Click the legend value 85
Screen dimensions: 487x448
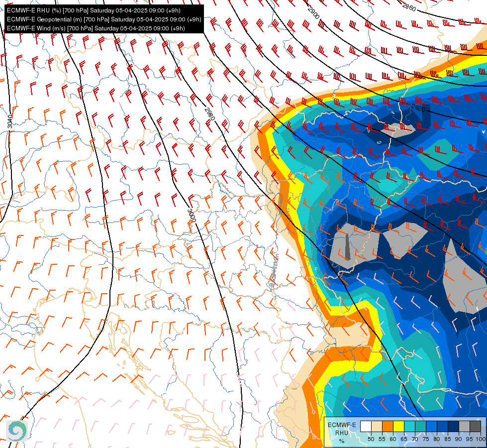click(448, 439)
